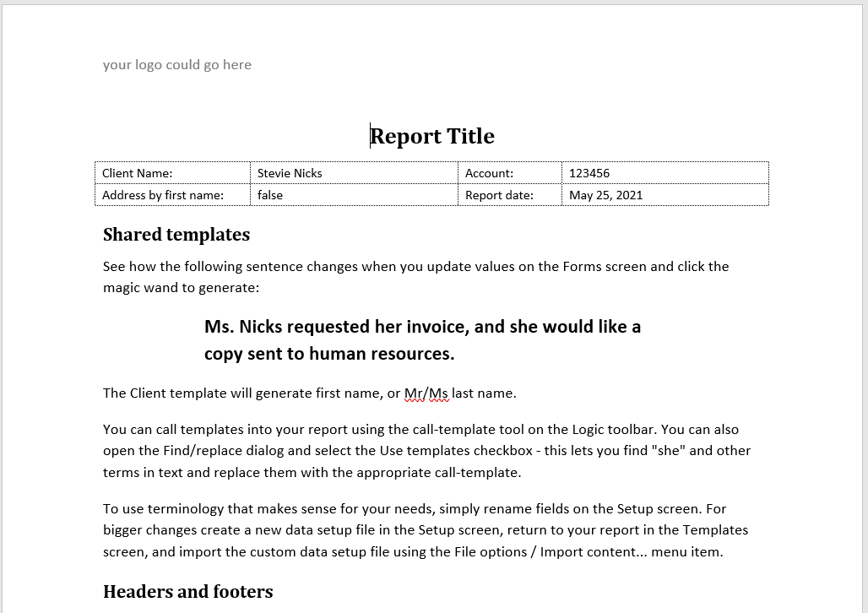Click the bold 'Ms. Nicks requested her invoice' sentence
Screen dimensions: 868x613
pyautogui.click(x=422, y=340)
